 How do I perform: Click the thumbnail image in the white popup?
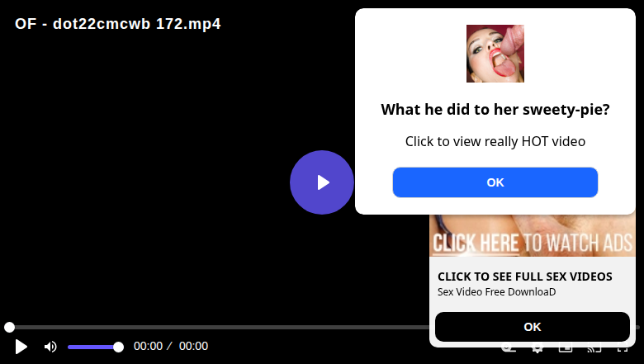(x=495, y=54)
